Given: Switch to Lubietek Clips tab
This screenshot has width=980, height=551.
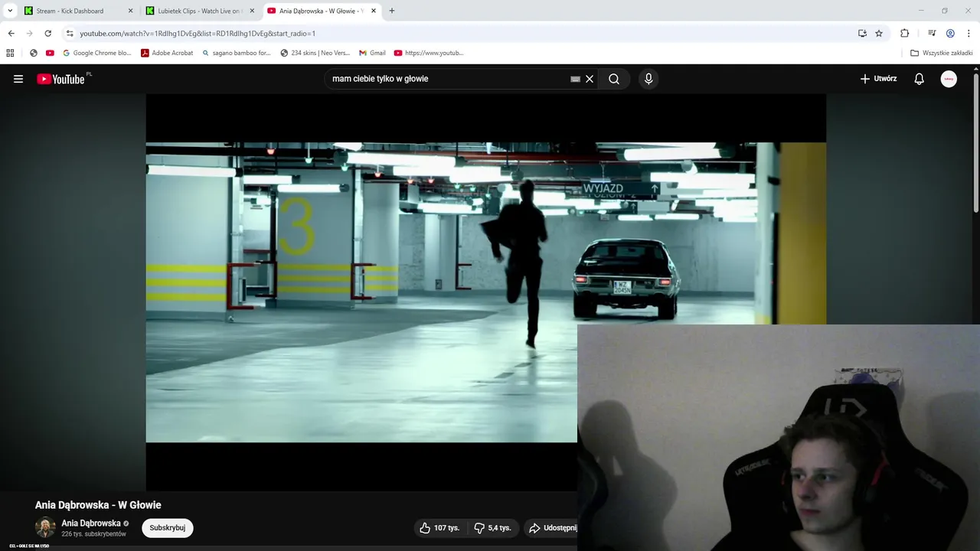Looking at the screenshot, I should tap(200, 11).
